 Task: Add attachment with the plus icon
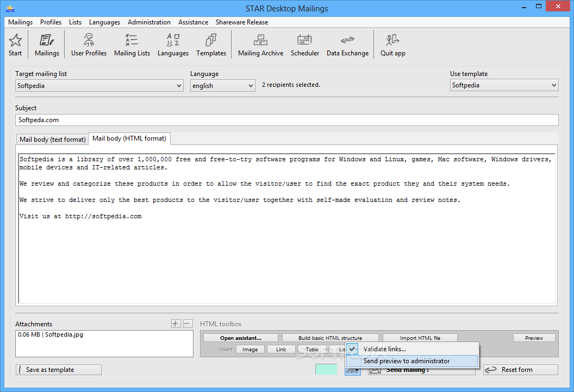coord(176,324)
